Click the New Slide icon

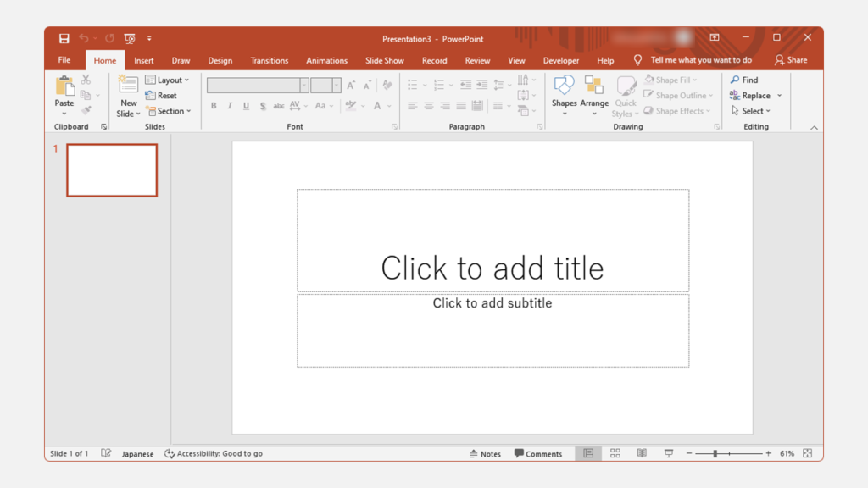128,85
